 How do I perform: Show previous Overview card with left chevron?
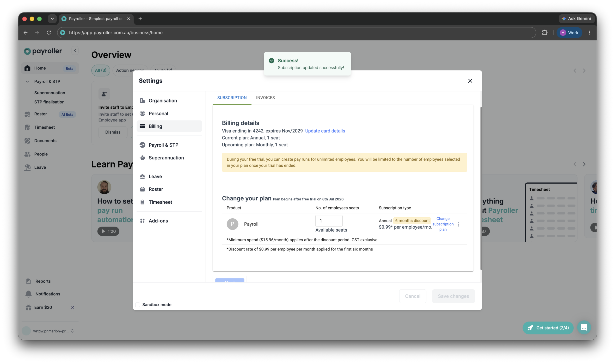574,71
